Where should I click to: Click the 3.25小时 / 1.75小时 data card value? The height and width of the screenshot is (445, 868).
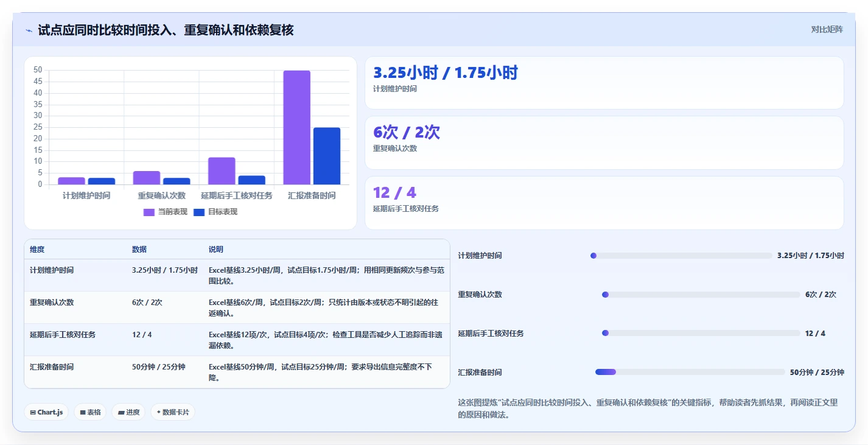(x=446, y=72)
